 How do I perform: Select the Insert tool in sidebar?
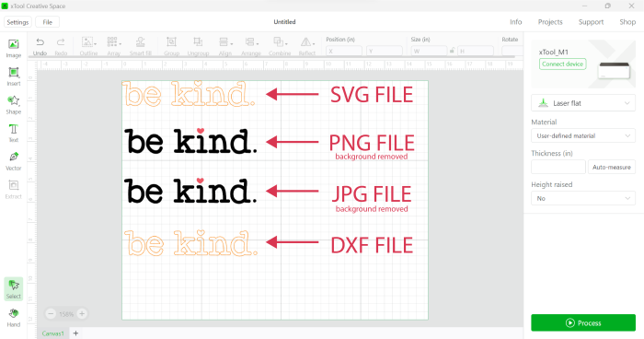pos(14,76)
